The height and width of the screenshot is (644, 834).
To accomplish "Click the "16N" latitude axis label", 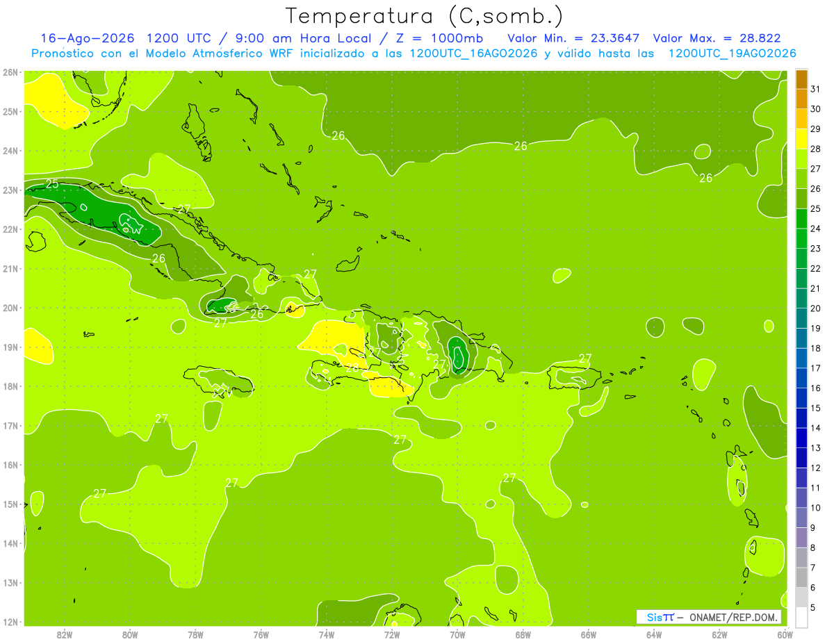I will [x=10, y=465].
